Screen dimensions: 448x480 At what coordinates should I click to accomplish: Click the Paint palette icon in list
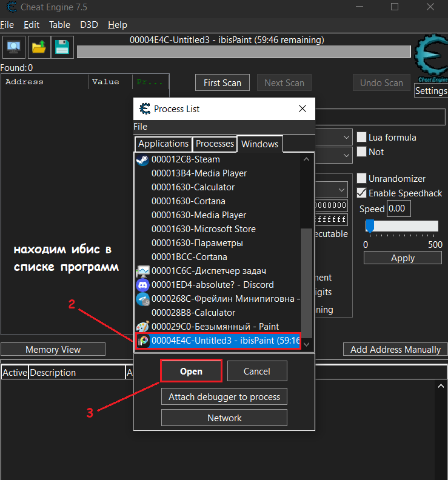coord(142,327)
